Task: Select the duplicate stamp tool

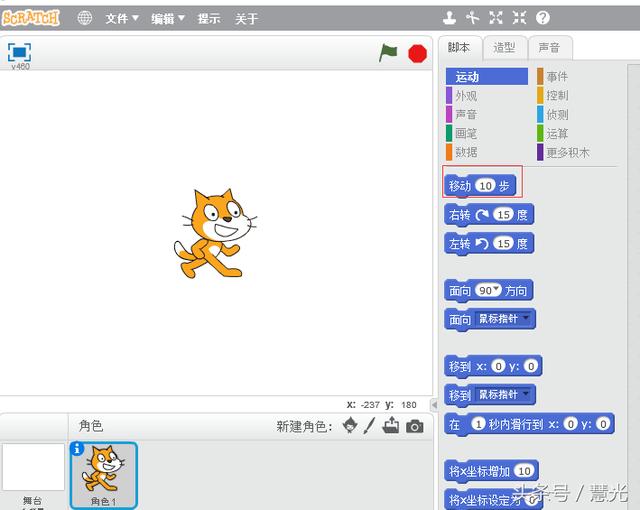Action: pyautogui.click(x=449, y=18)
